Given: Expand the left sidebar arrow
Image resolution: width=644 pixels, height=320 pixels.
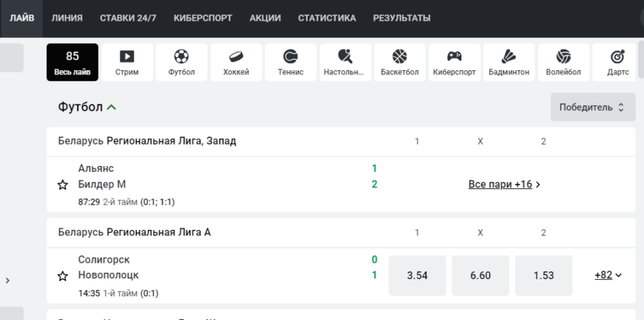Looking at the screenshot, I should pyautogui.click(x=7, y=281).
